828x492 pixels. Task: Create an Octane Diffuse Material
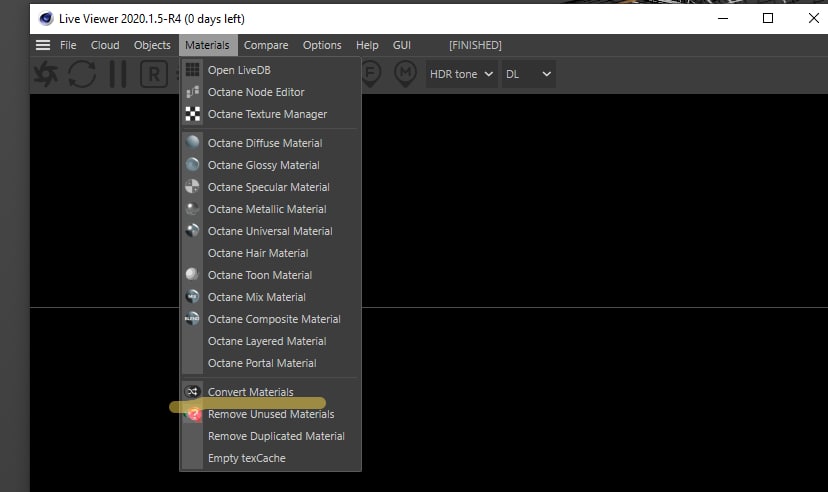click(x=271, y=143)
